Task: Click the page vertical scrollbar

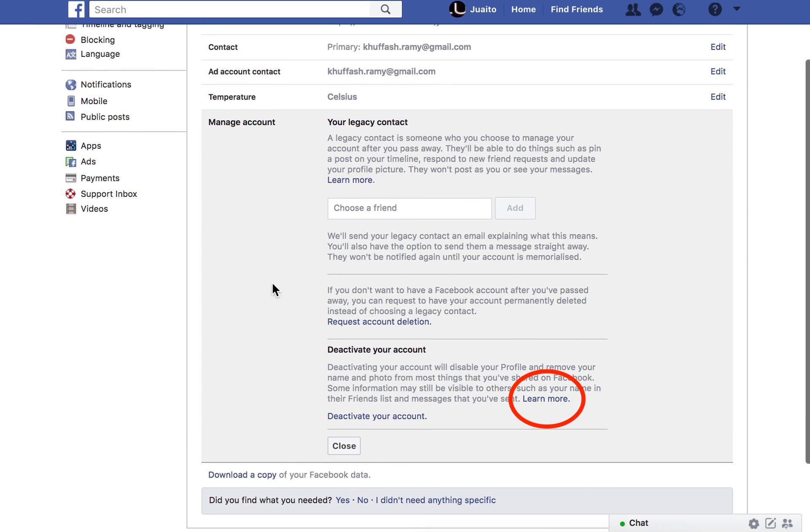Action: pyautogui.click(x=807, y=261)
